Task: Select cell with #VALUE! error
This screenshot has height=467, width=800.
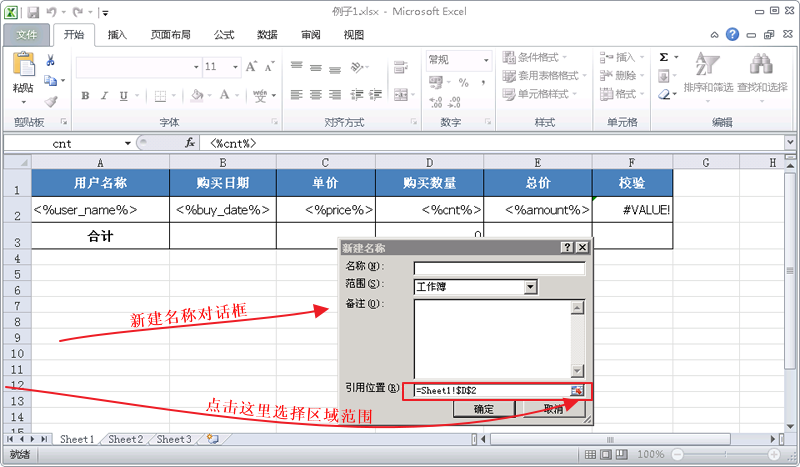Action: (x=632, y=210)
